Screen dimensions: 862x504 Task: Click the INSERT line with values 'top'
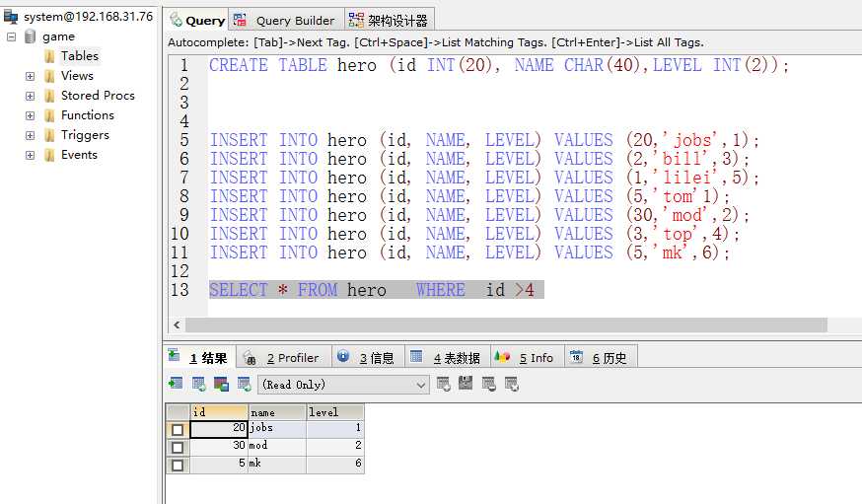[475, 234]
